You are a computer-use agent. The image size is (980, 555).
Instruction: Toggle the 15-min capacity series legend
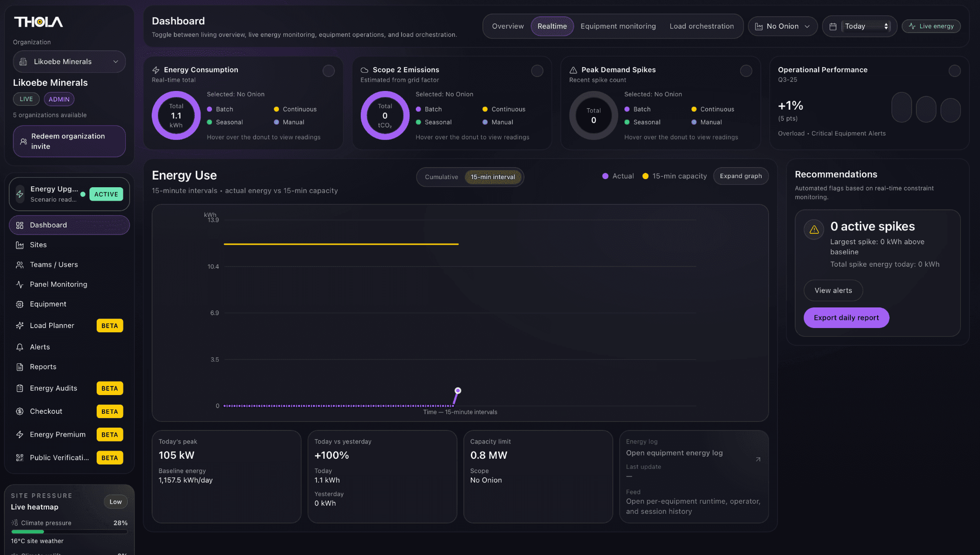(674, 176)
